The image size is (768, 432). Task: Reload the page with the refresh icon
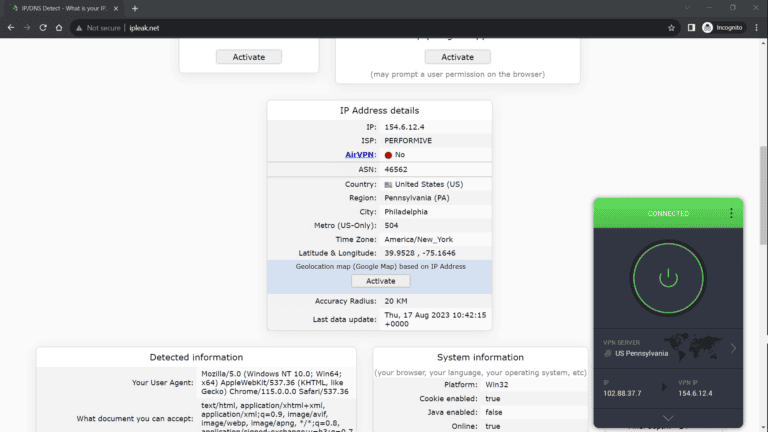(42, 27)
